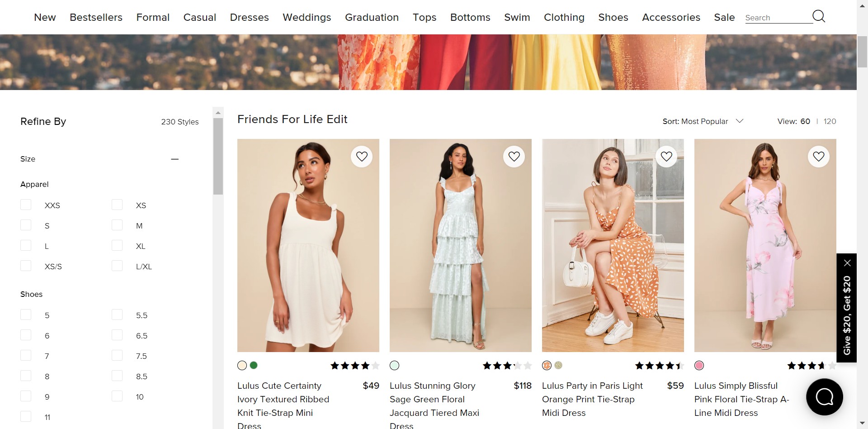Open the Sage Green tiered maxi dress photo

click(x=460, y=245)
